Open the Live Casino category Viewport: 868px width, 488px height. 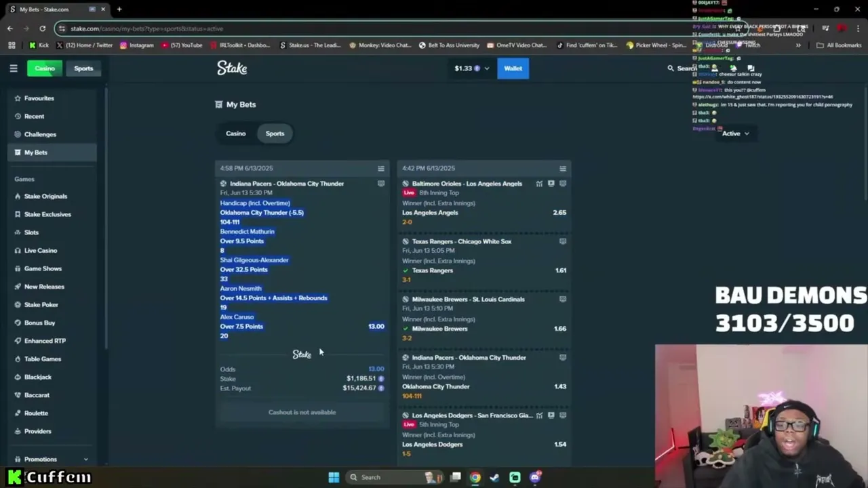[x=52, y=251]
